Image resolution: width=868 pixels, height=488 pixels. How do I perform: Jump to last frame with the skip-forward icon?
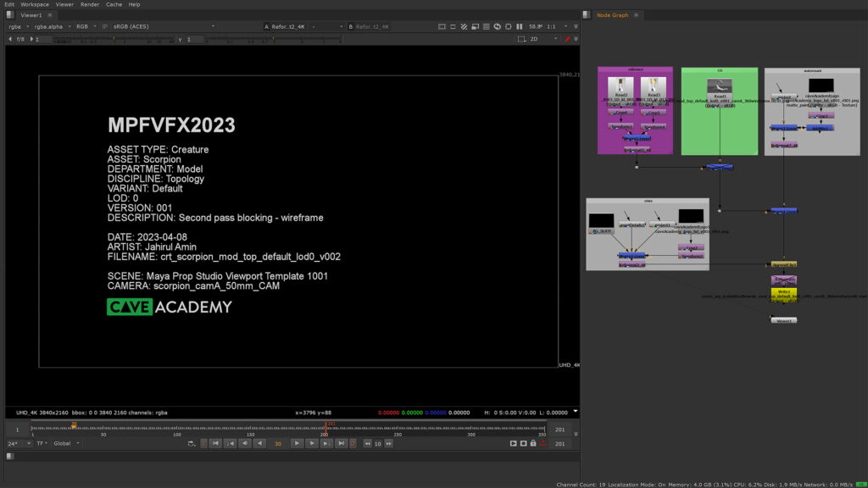[x=342, y=443]
